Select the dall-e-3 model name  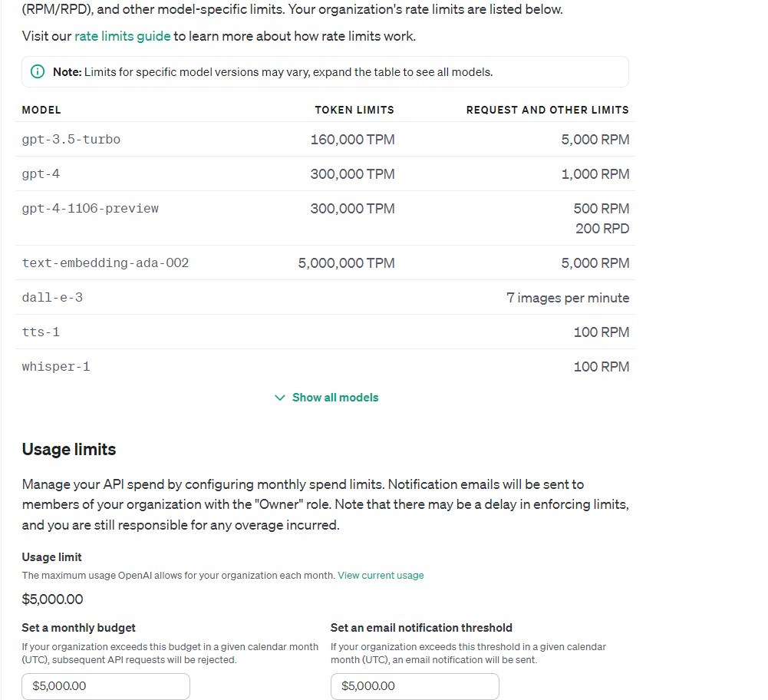pos(52,298)
